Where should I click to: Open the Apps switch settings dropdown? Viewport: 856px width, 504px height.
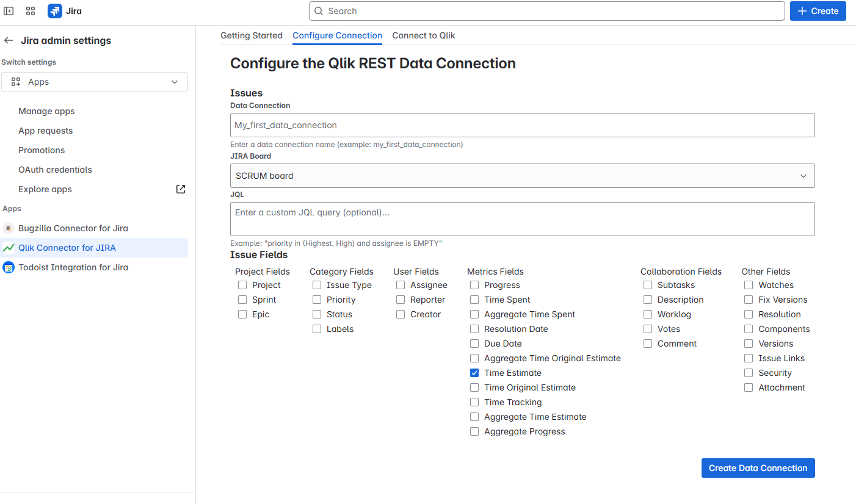(95, 82)
